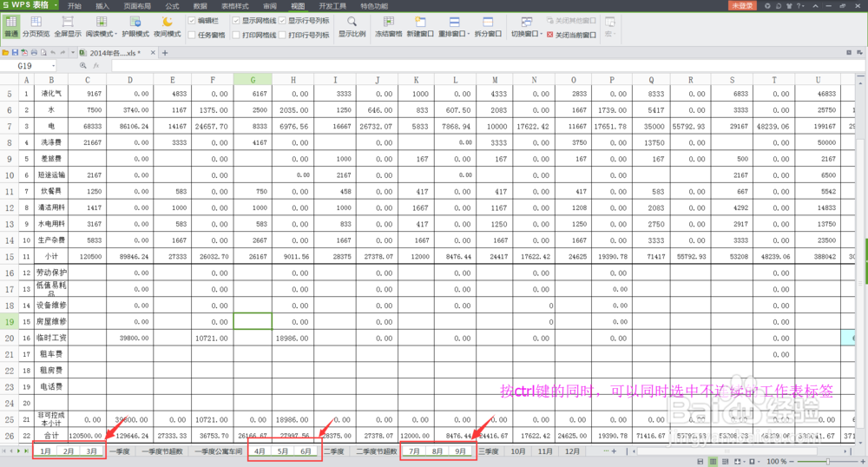Image resolution: width=868 pixels, height=467 pixels.
Task: Click Freeze Panes (冻结窗格)
Action: coord(388,26)
